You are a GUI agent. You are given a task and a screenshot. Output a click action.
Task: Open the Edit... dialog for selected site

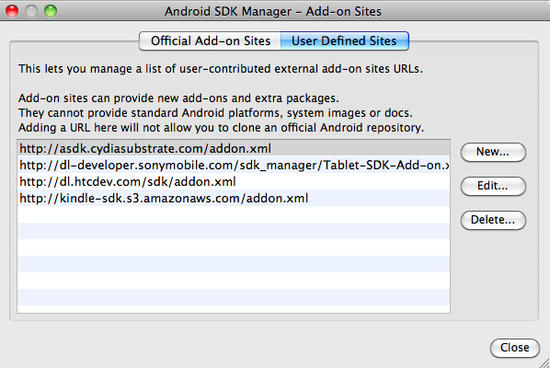click(x=493, y=186)
